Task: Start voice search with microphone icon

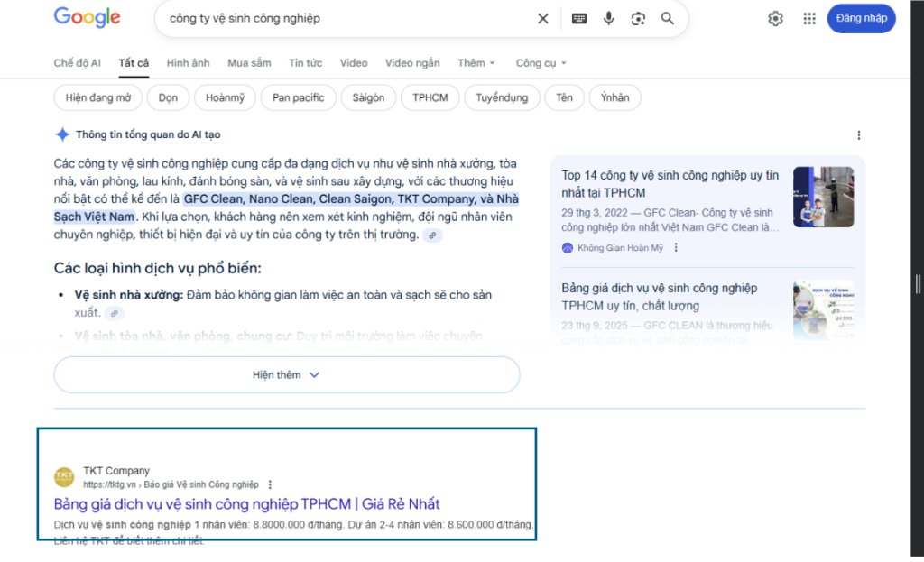Action: (x=609, y=18)
